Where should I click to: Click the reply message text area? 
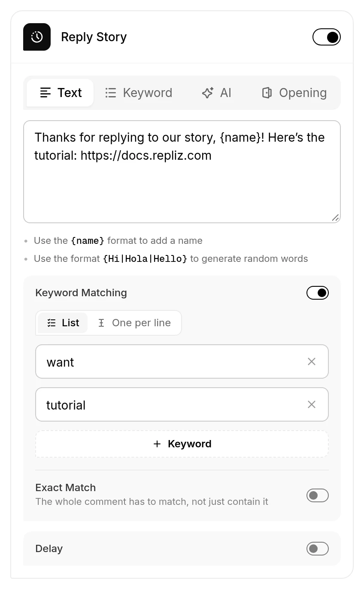[182, 172]
